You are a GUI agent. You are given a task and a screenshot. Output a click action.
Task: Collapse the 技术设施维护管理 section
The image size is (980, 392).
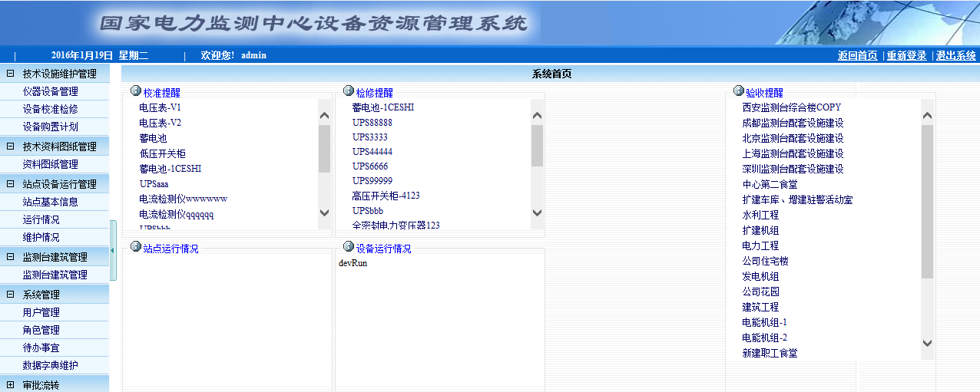(11, 74)
